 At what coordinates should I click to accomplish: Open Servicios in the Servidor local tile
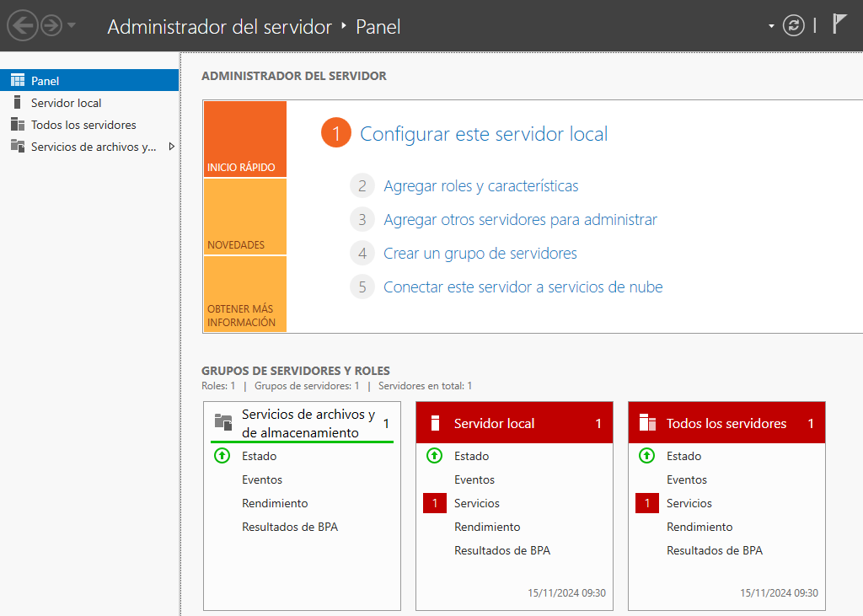pyautogui.click(x=477, y=503)
